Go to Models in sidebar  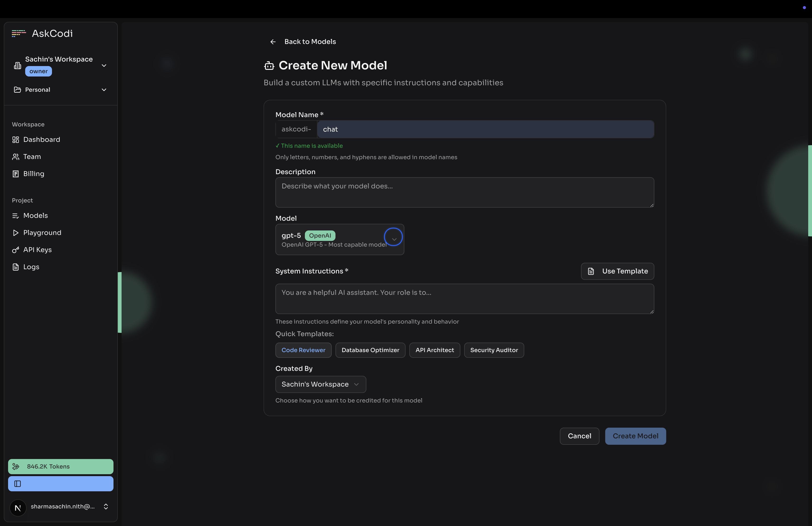pyautogui.click(x=35, y=216)
